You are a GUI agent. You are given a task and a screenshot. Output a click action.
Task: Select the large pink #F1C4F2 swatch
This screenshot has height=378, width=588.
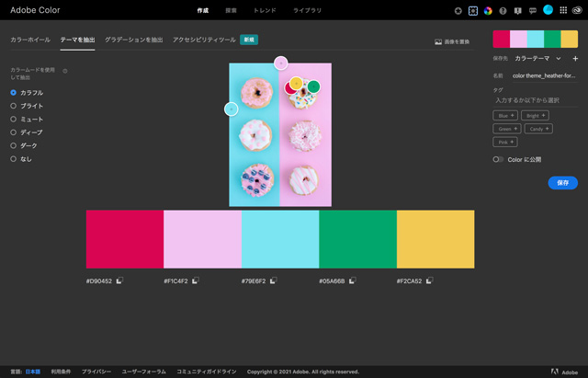[x=202, y=239]
